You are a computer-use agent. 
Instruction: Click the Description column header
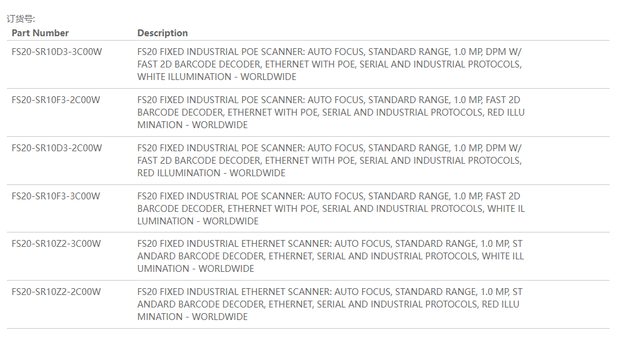(163, 33)
